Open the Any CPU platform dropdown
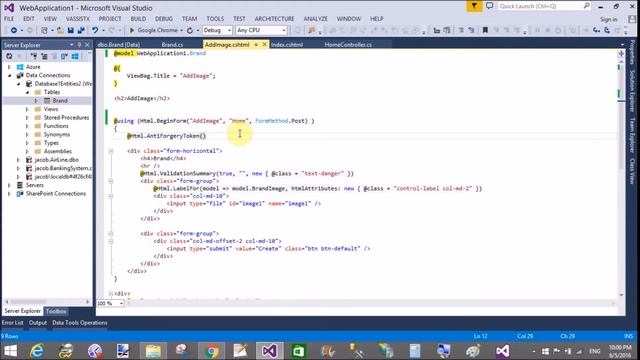Viewport: 640px width, 360px height. (261, 30)
